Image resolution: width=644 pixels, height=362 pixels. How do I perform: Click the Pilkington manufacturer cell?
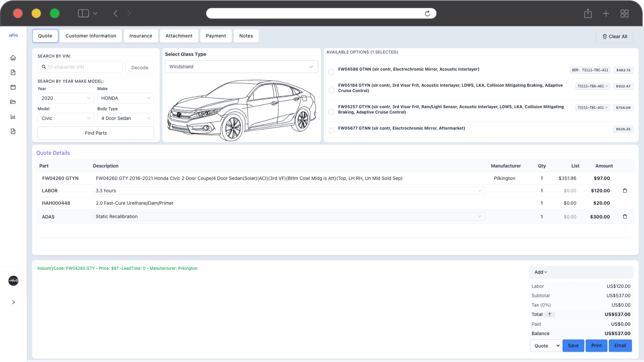point(504,178)
